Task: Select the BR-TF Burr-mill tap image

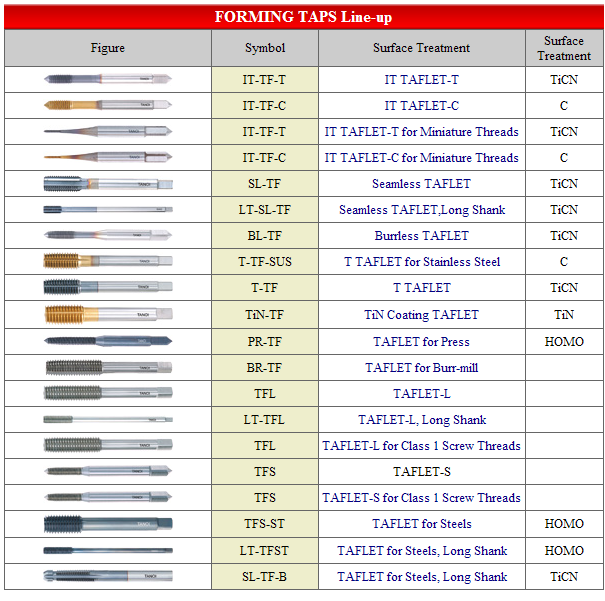Action: coord(108,367)
